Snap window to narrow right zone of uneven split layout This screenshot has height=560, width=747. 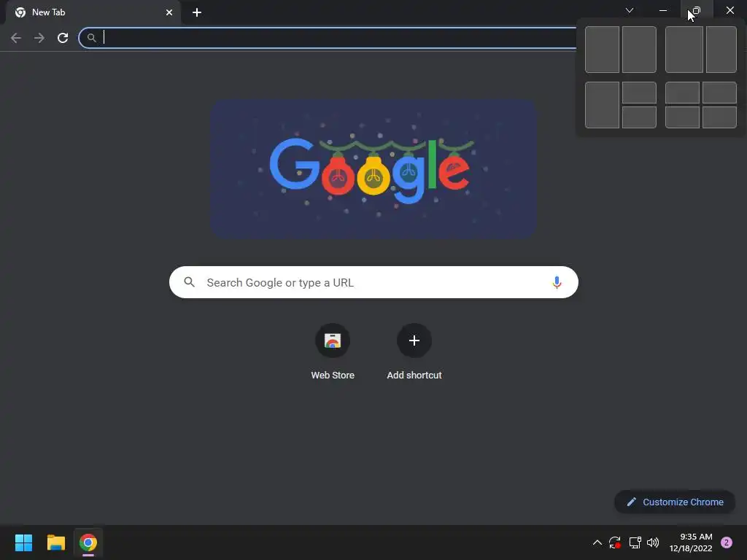click(721, 50)
